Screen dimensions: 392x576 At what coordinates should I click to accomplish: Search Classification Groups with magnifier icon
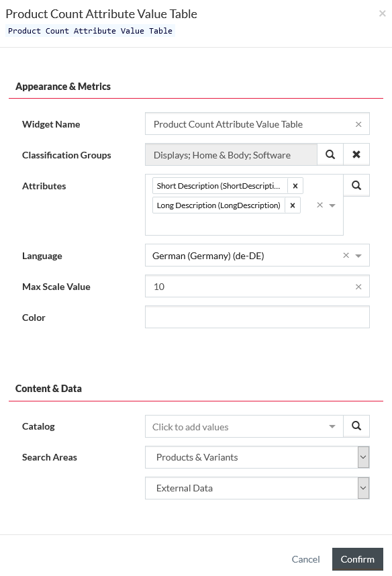pos(330,154)
